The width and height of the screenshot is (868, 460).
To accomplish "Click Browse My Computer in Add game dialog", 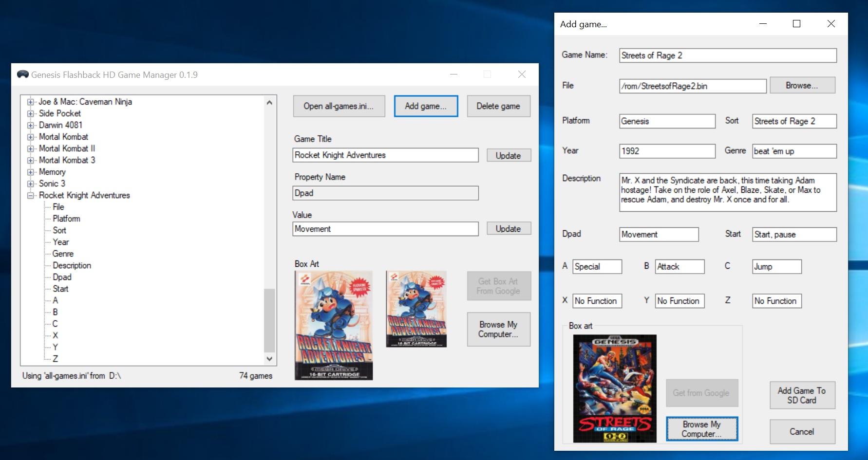I will (702, 429).
